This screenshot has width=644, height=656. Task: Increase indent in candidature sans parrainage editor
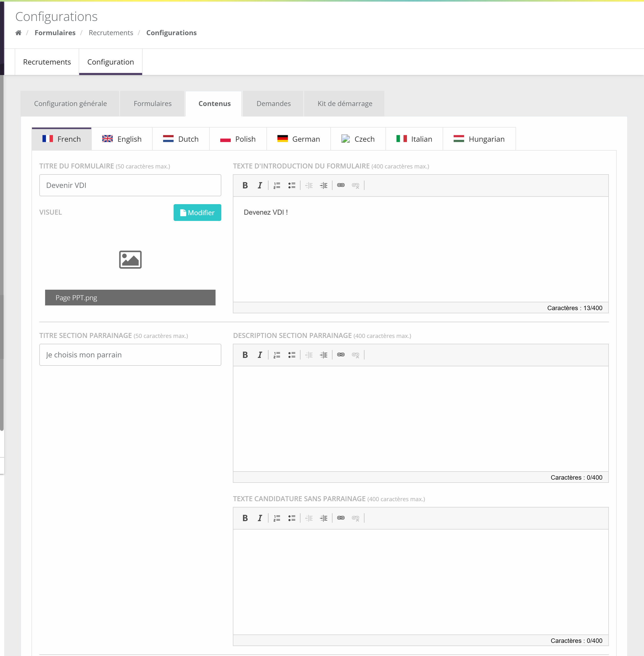(324, 518)
